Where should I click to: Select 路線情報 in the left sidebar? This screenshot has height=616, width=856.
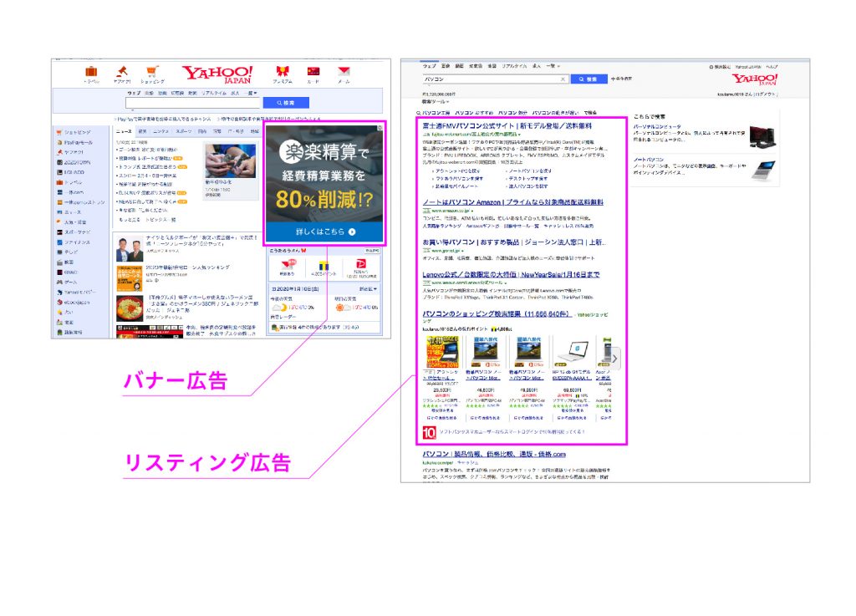point(70,333)
